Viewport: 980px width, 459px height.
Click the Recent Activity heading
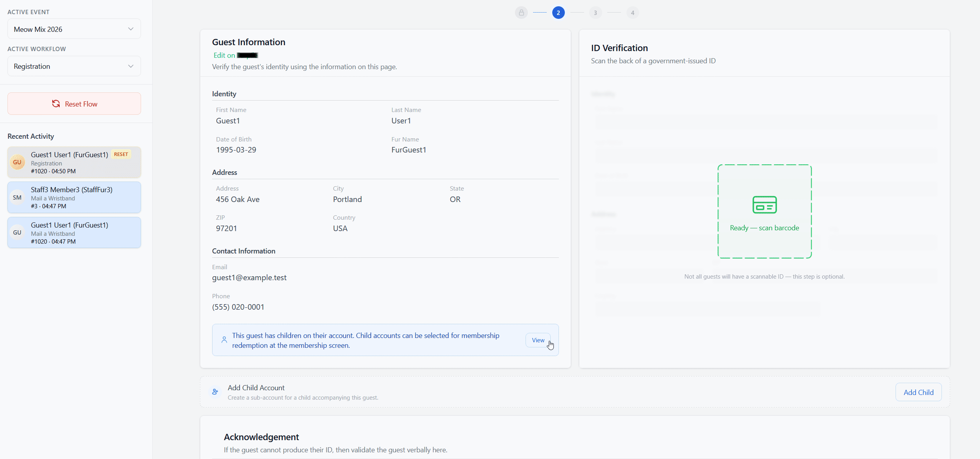[31, 136]
